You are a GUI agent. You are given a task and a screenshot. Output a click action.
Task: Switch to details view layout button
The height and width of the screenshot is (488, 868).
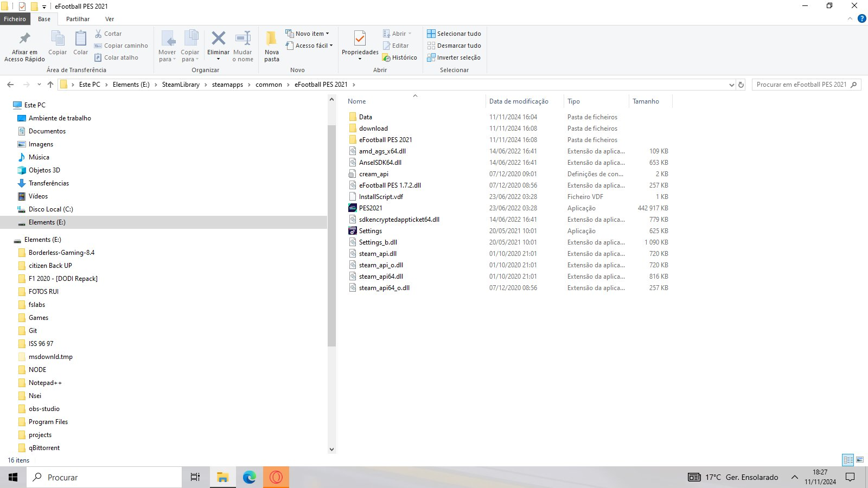(x=848, y=460)
